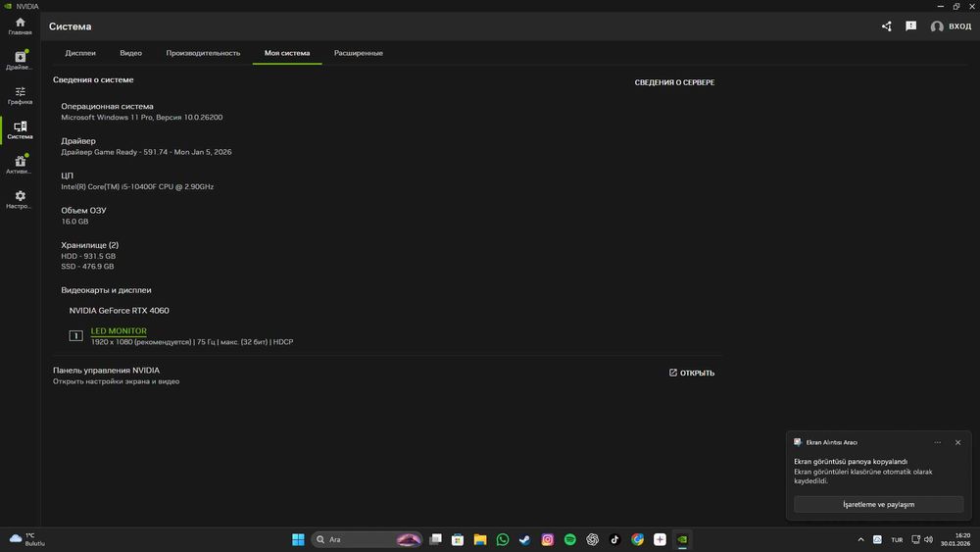
Task: Open WhatsApp from the taskbar
Action: click(x=503, y=539)
